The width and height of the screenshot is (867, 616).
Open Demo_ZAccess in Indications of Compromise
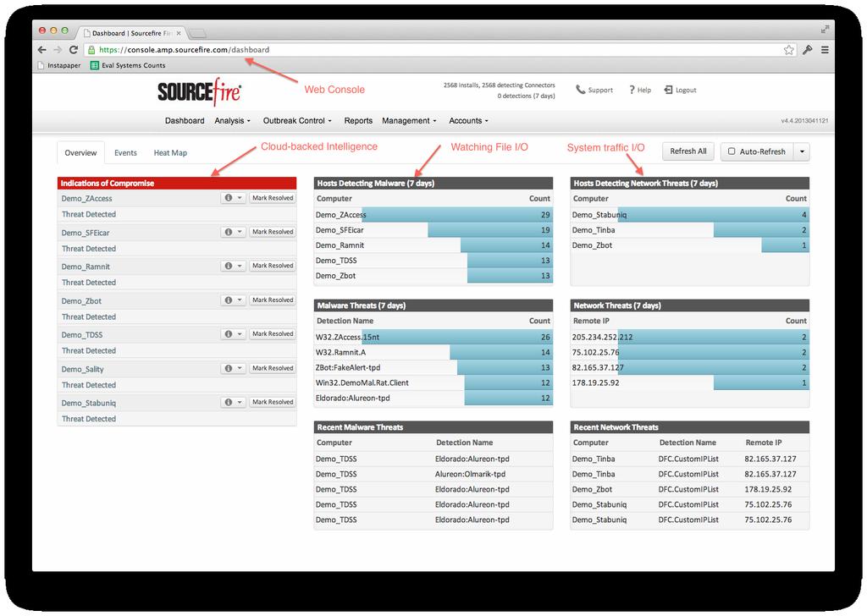pyautogui.click(x=87, y=198)
